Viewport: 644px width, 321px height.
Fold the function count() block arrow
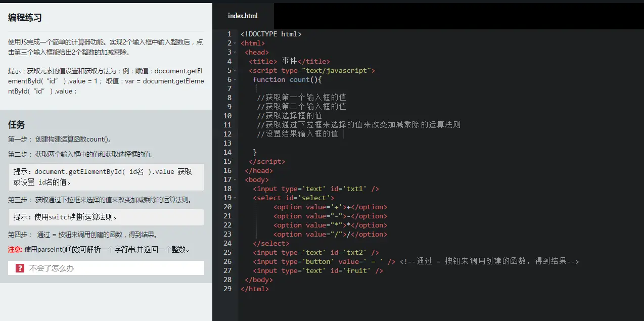click(x=236, y=80)
